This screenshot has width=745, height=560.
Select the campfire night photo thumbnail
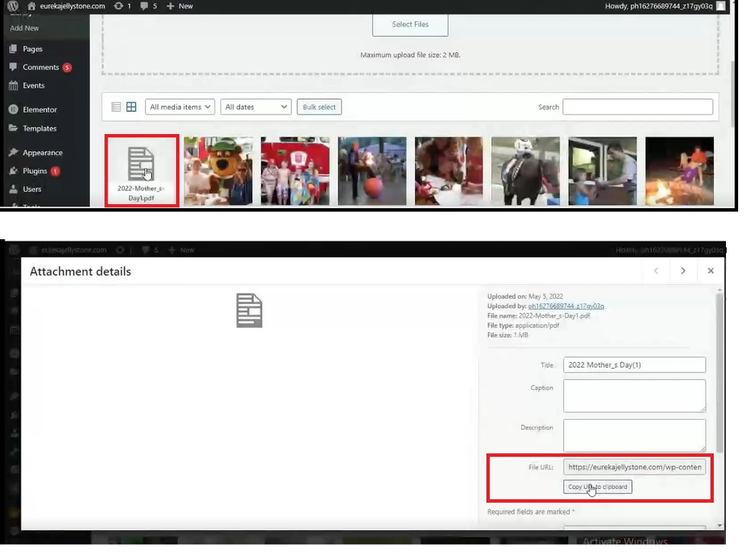(679, 171)
